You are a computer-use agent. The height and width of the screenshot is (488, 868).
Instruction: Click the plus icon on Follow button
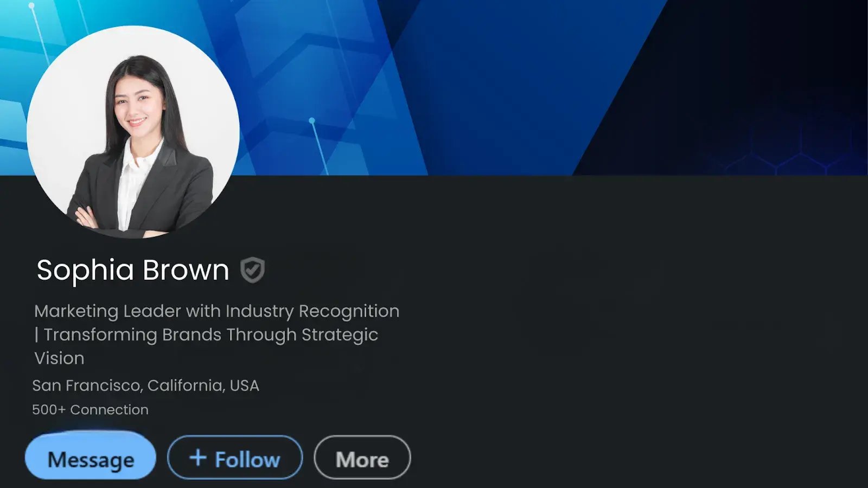[x=198, y=458]
